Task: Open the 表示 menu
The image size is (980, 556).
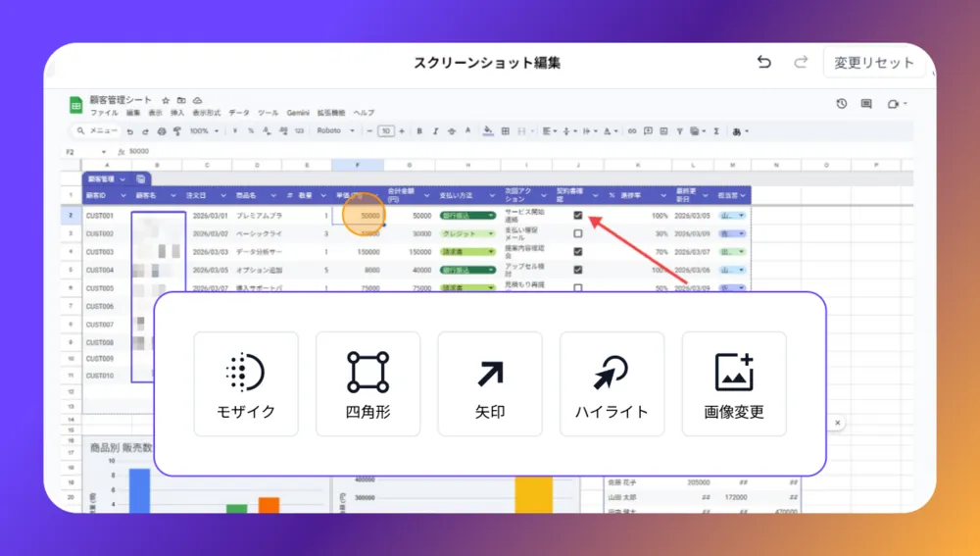Action: click(155, 113)
